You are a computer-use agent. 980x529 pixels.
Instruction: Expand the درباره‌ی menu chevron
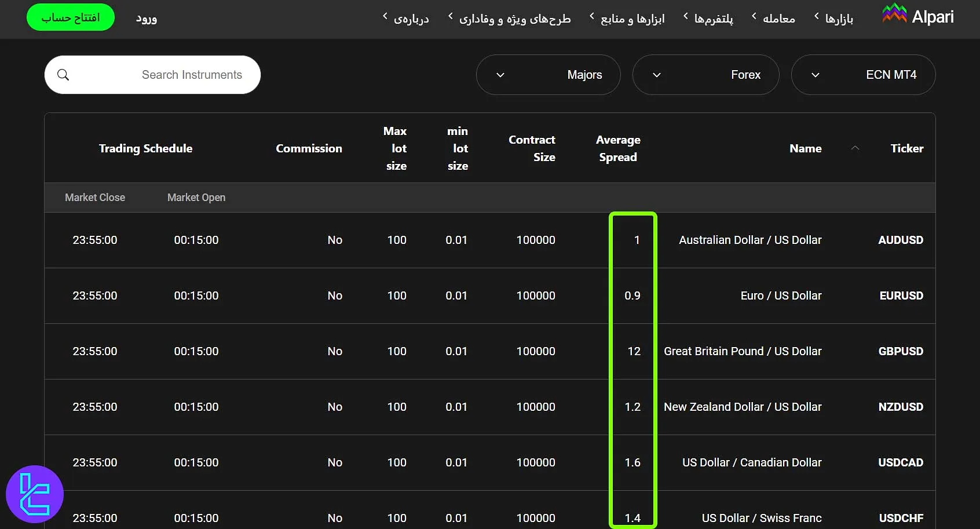(384, 17)
